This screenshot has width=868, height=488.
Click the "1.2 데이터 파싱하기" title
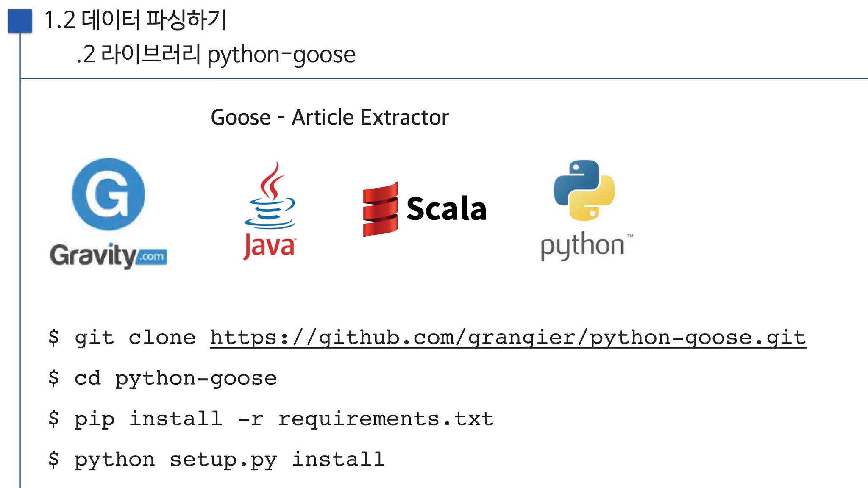135,20
